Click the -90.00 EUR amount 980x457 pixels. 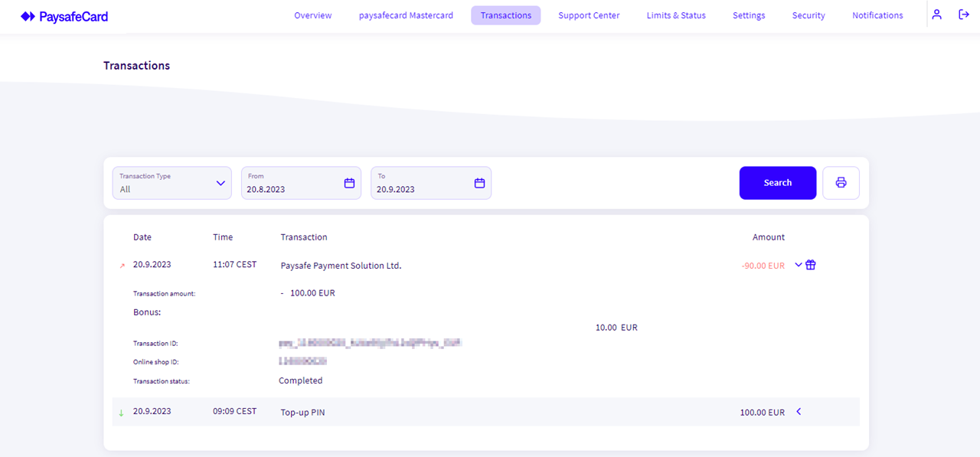763,266
